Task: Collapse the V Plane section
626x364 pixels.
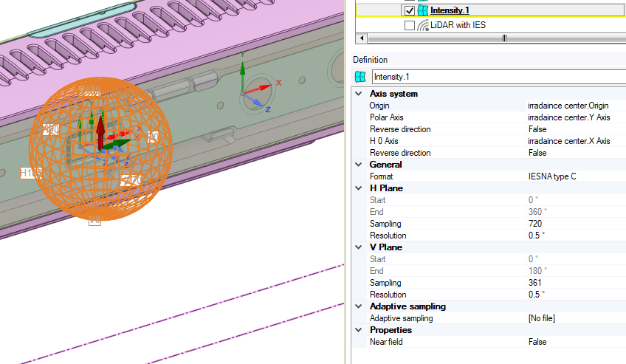Action: pos(359,247)
